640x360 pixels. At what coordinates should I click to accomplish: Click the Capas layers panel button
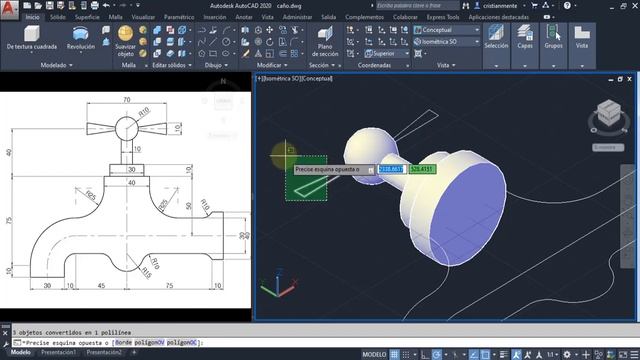(x=525, y=46)
